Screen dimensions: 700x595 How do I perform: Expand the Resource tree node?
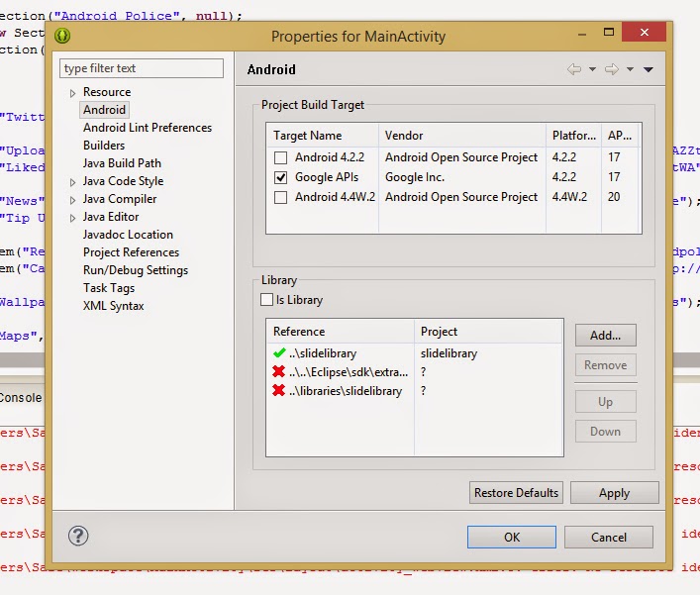pos(72,93)
